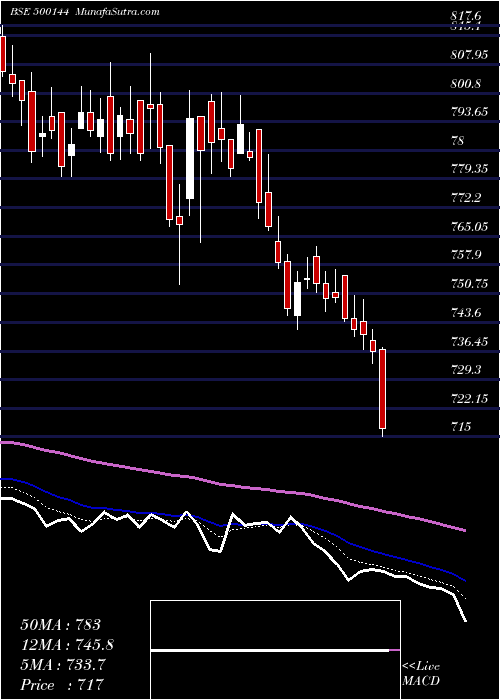This screenshot has height=700, width=500.
Task: Click the 715 price level label
Action: coord(461,427)
